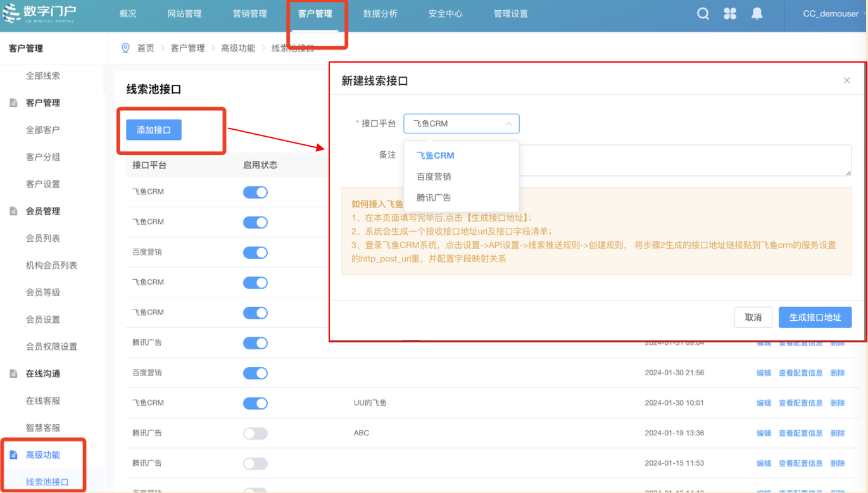Choose 飞鱼CRM in the dropdown list
The width and height of the screenshot is (868, 493).
click(x=435, y=155)
